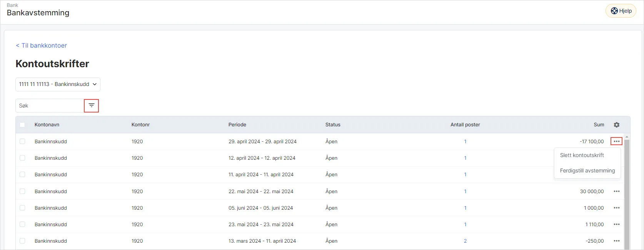Open Antall poster link for 29. april row
This screenshot has height=250, width=644.
click(x=465, y=141)
